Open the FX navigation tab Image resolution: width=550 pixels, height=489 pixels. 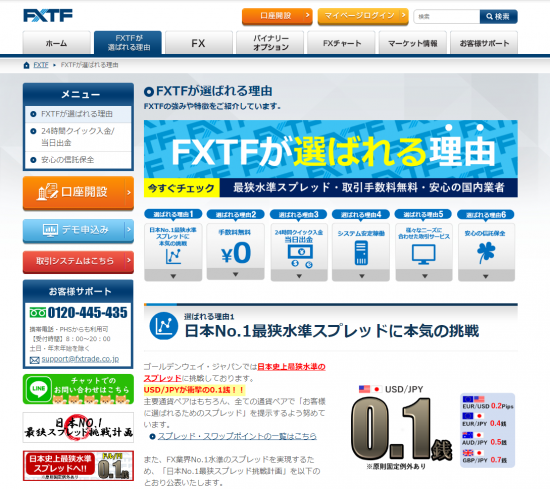coord(199,43)
